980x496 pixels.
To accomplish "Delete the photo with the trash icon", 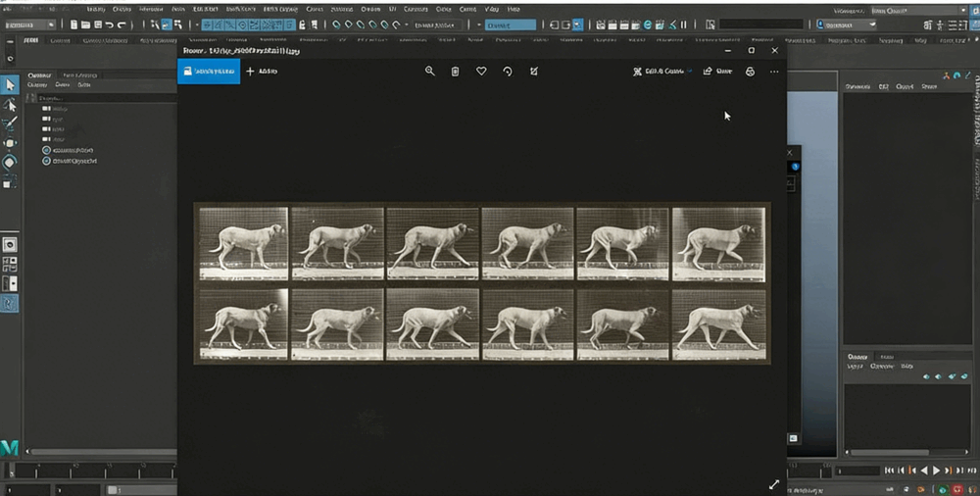I will [455, 72].
